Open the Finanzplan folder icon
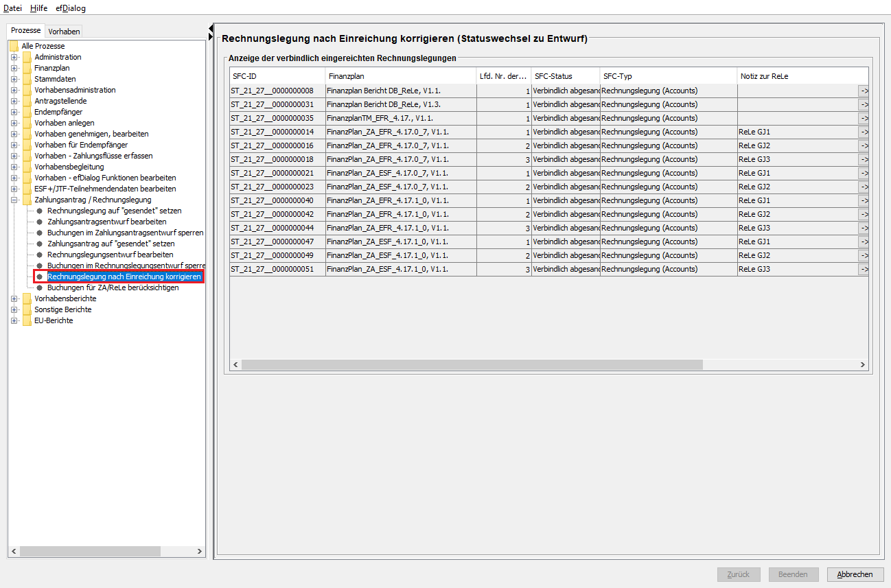 (27, 68)
